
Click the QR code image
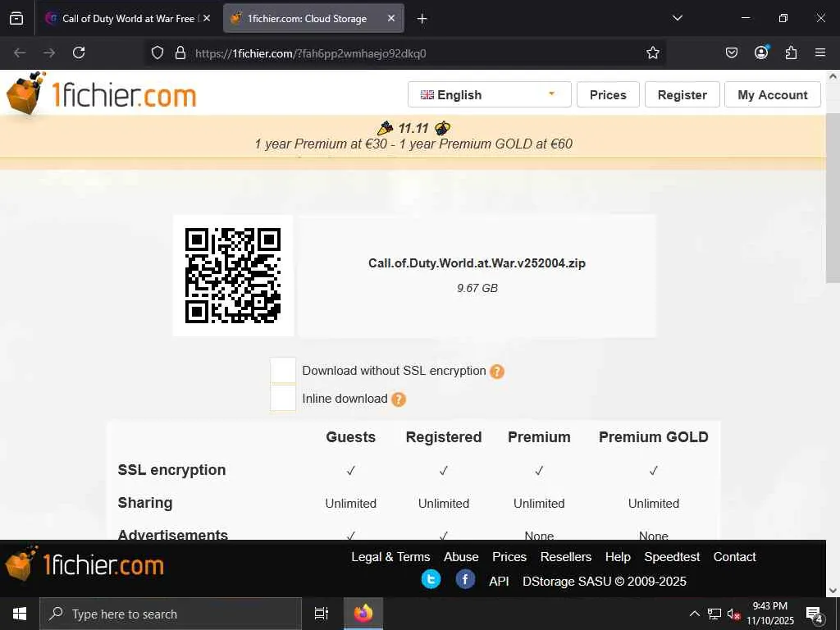233,276
